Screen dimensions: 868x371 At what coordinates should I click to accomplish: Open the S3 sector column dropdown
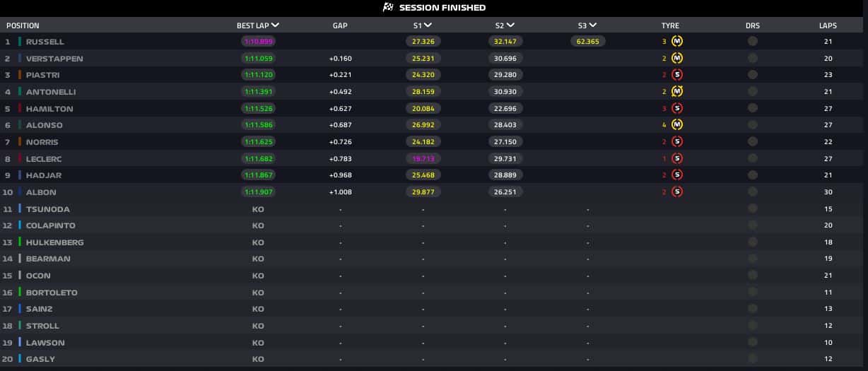(x=592, y=25)
